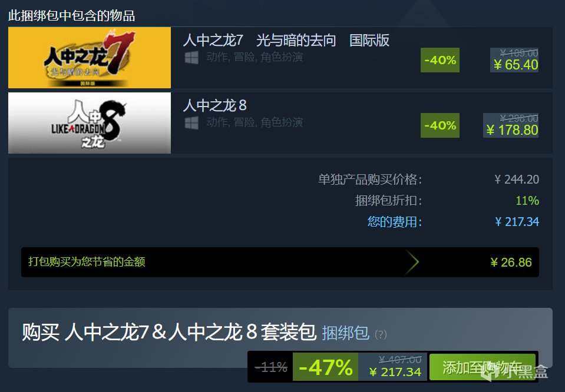Open the 人中之龙7 yellow cover thumbnail
This screenshot has width=565, height=392.
click(x=90, y=58)
